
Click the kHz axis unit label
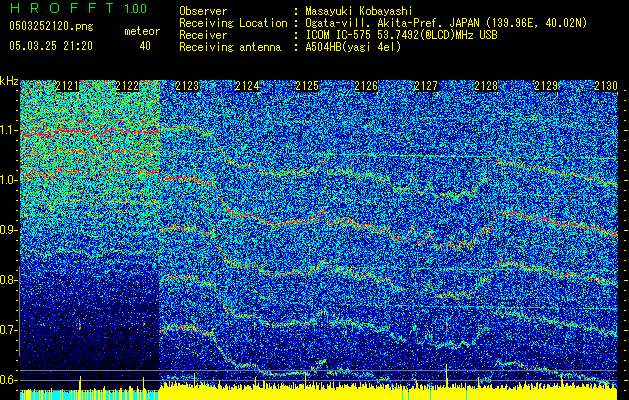(x=9, y=81)
